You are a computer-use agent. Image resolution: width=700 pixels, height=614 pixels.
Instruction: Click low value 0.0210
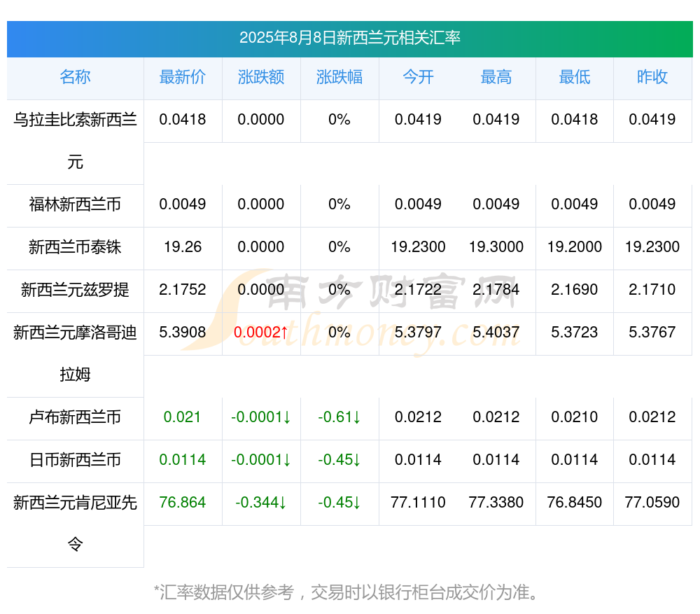click(x=575, y=417)
